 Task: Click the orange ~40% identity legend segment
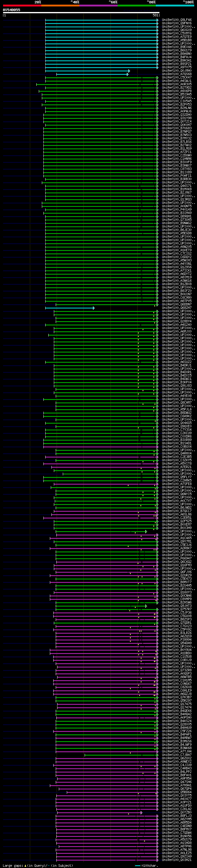(x=60, y=6)
